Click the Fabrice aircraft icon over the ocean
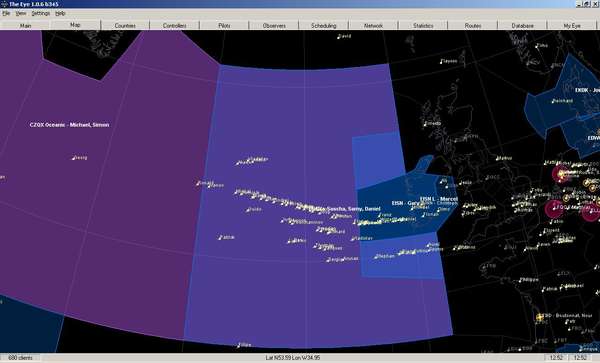The height and width of the screenshot is (363, 600). pos(220,238)
